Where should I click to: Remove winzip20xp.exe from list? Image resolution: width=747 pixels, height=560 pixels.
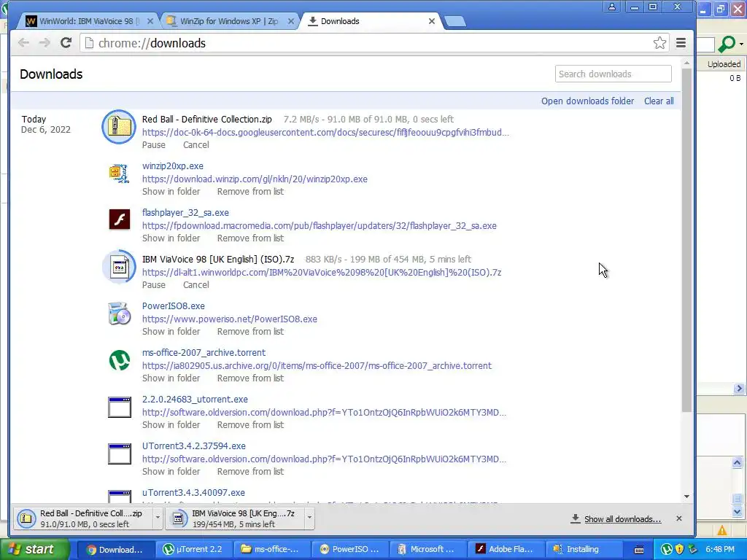(x=250, y=192)
